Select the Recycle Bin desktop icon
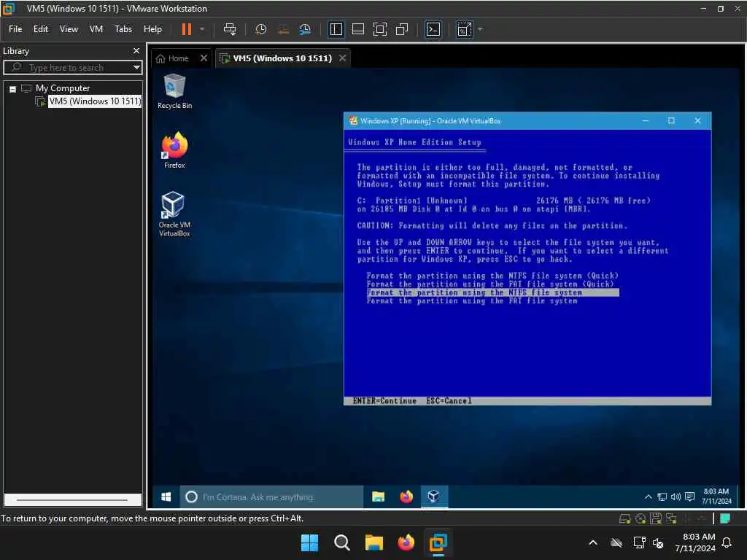747x560 pixels. point(174,92)
